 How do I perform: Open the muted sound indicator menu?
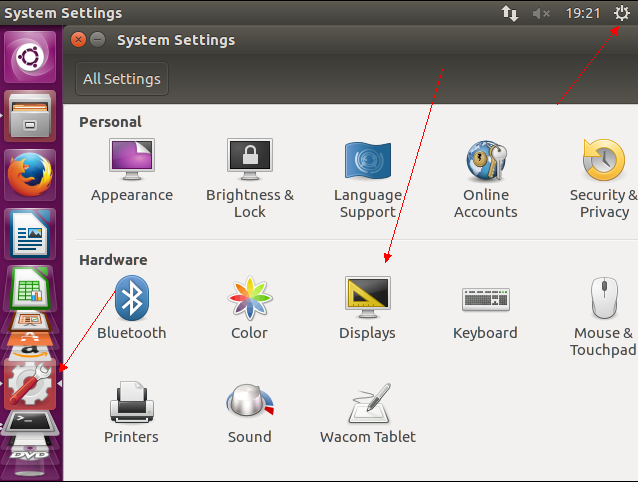click(541, 13)
